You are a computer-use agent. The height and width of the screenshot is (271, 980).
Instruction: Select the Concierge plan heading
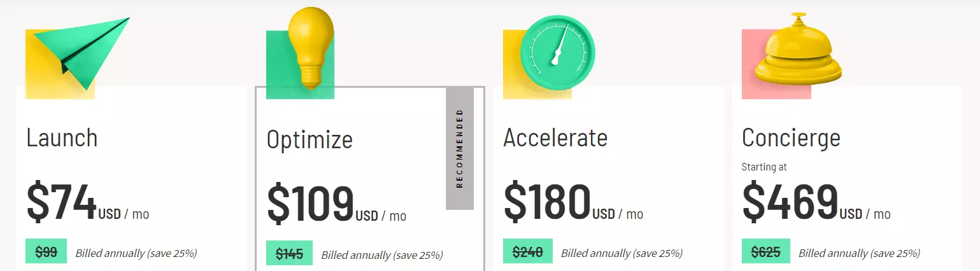791,138
